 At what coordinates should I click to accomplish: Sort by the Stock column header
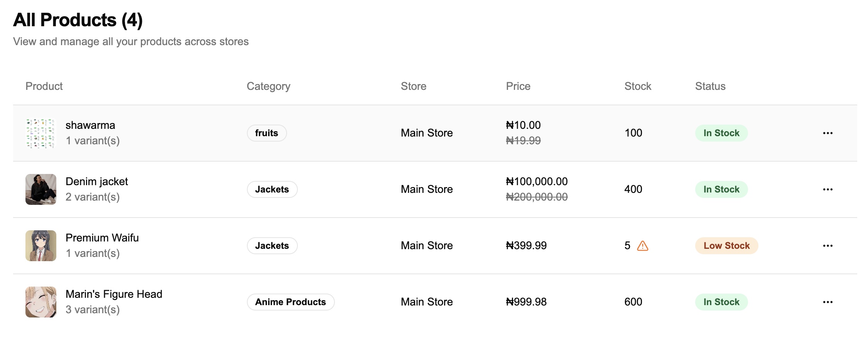[x=638, y=86]
